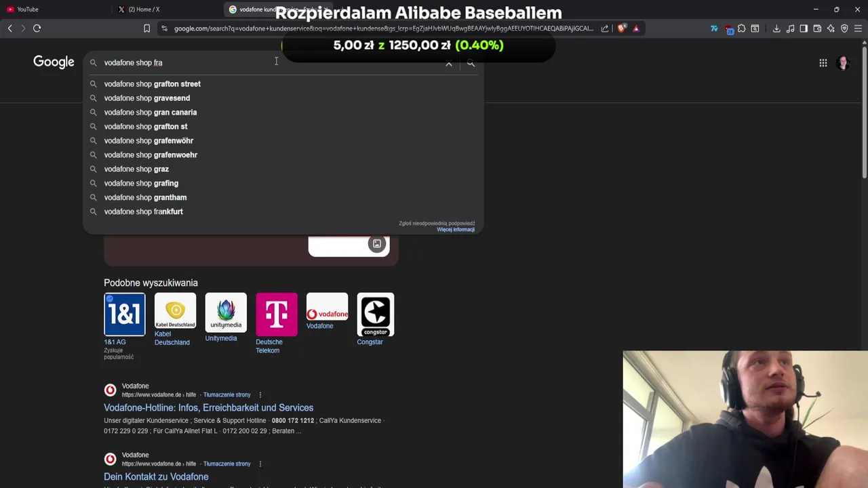Open the Brave VPN shield icon
The image size is (868, 488).
coord(844,28)
